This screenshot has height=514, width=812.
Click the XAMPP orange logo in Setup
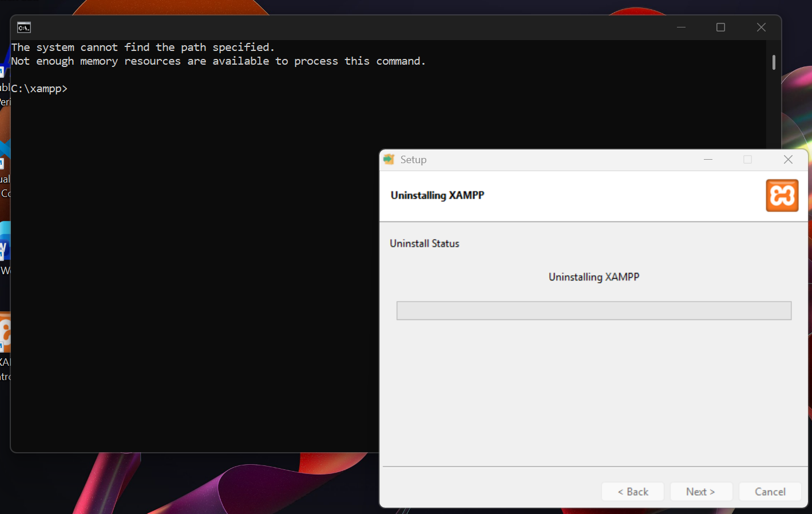[782, 196]
